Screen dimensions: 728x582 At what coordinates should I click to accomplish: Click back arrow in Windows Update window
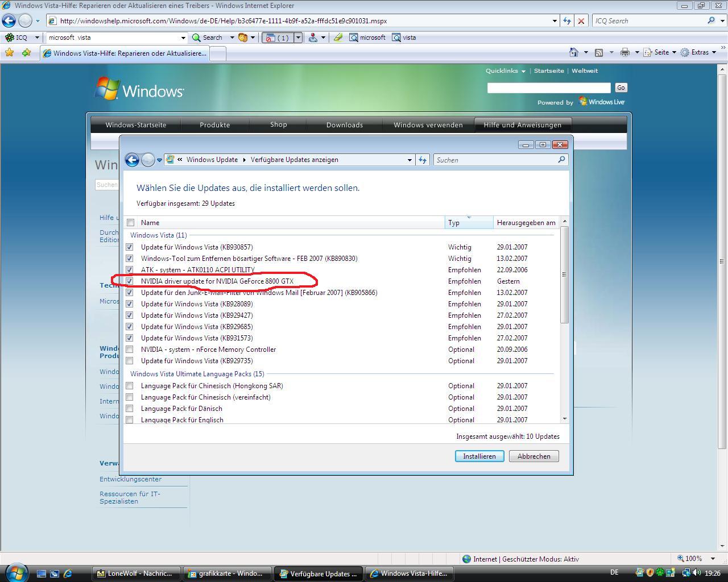point(132,160)
